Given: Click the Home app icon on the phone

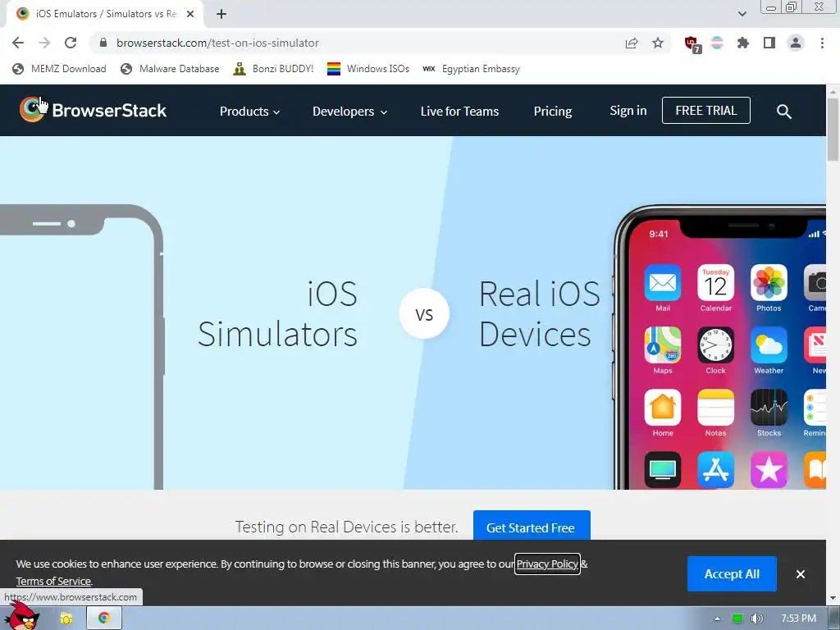Looking at the screenshot, I should pyautogui.click(x=663, y=408).
